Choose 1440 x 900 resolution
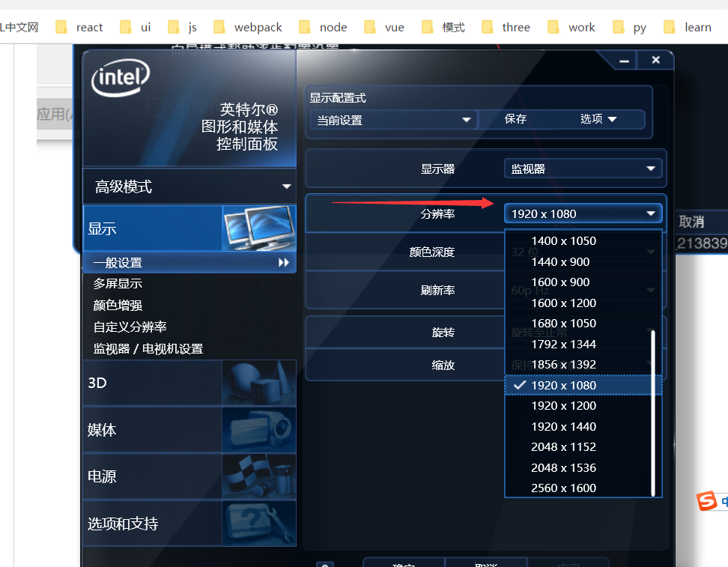 click(x=578, y=262)
